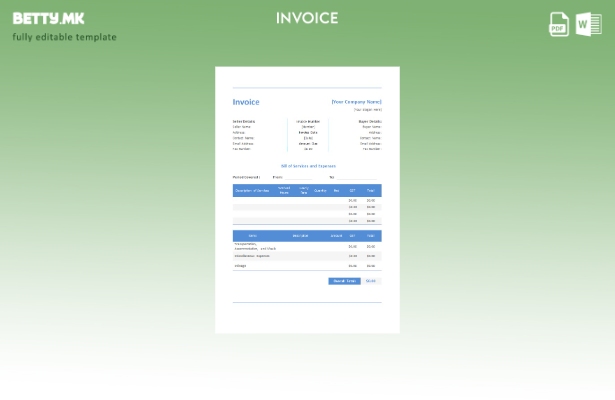Click the Miscellaneous Expenses row

point(252,256)
